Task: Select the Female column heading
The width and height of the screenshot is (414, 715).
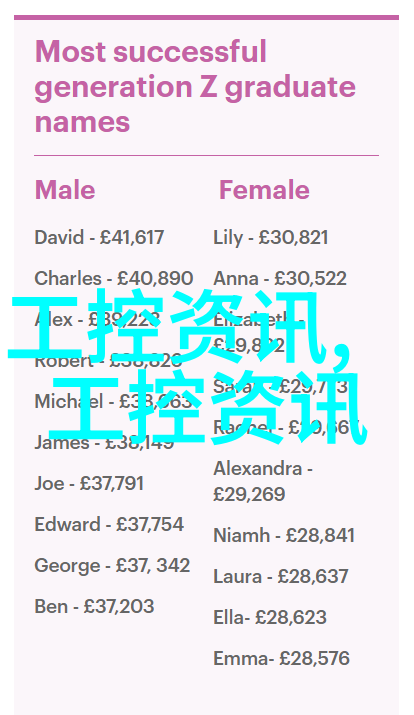Action: (264, 190)
